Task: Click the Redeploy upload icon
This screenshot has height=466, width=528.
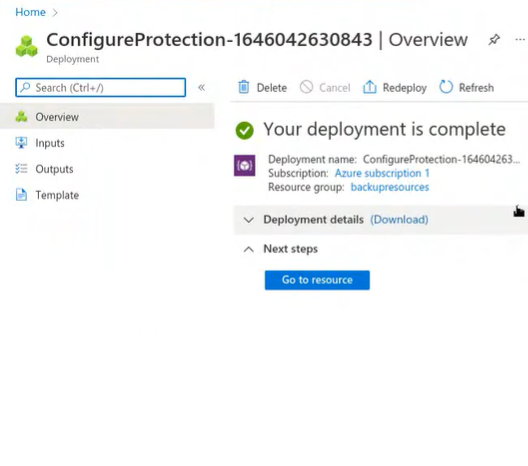Action: point(369,87)
